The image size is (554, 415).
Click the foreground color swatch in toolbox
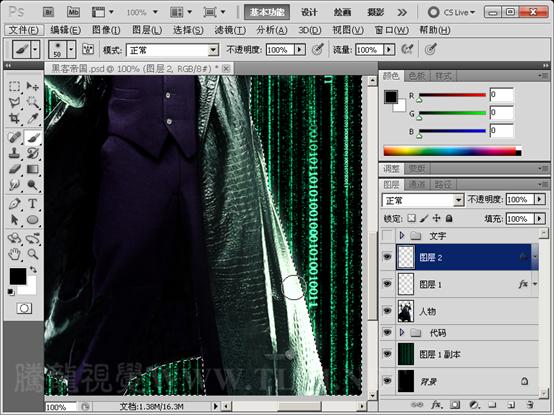pyautogui.click(x=18, y=276)
